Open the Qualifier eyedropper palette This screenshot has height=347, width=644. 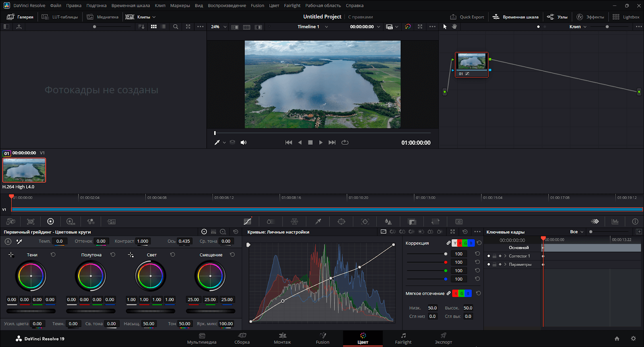point(318,222)
